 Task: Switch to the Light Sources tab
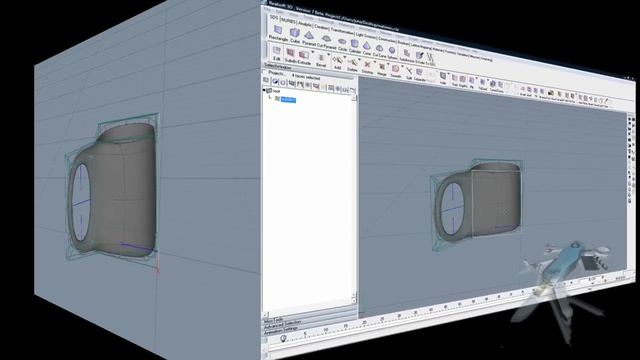[366, 35]
